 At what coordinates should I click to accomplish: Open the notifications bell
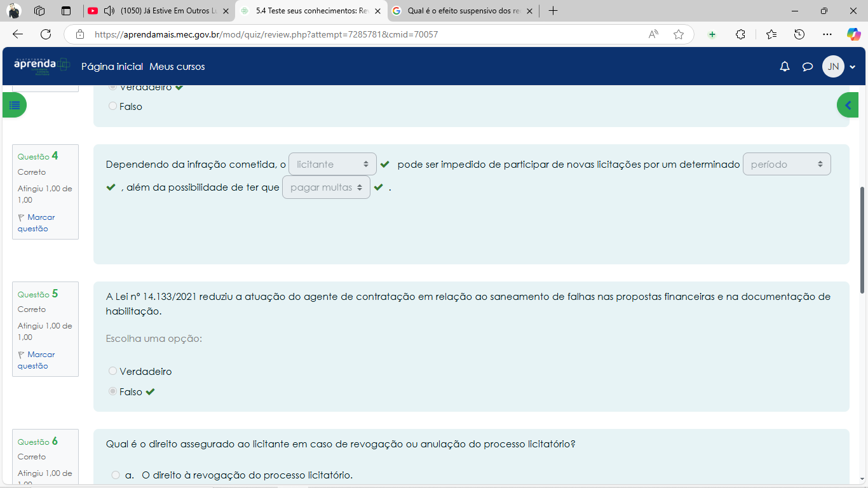pos(785,67)
